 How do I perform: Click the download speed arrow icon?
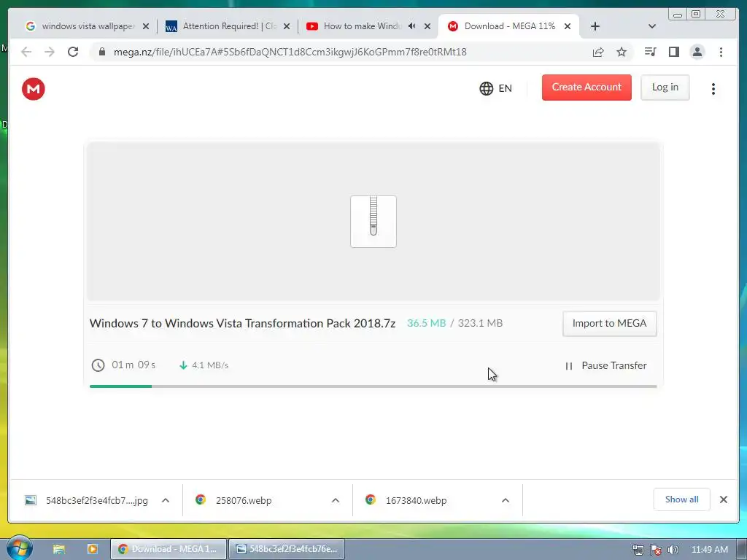[x=183, y=365]
